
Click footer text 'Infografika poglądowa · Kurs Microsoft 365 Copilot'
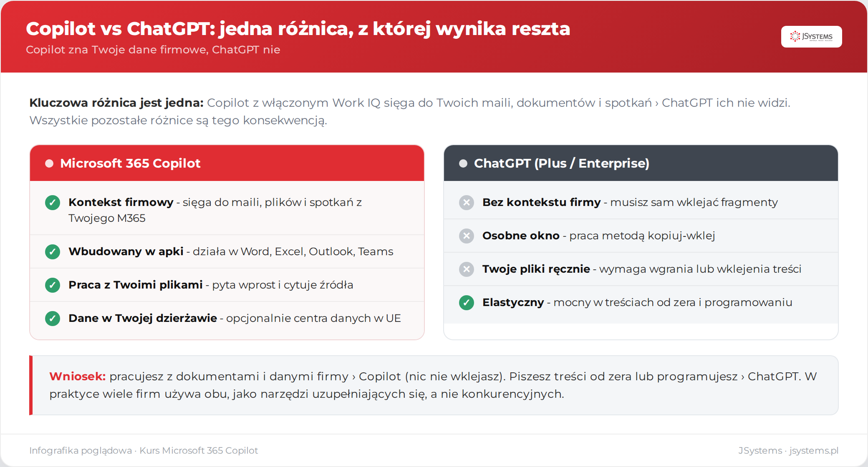(144, 450)
